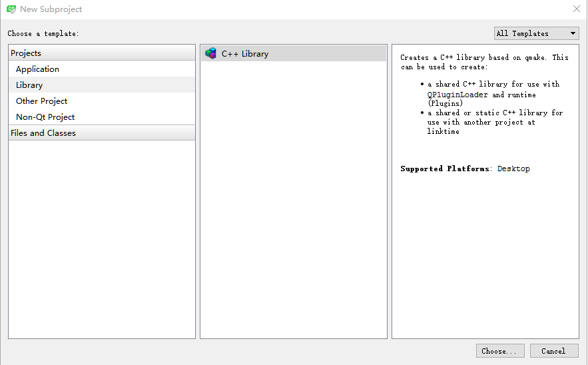Click the Desktop platform text
This screenshot has width=588, height=365.
coord(513,169)
